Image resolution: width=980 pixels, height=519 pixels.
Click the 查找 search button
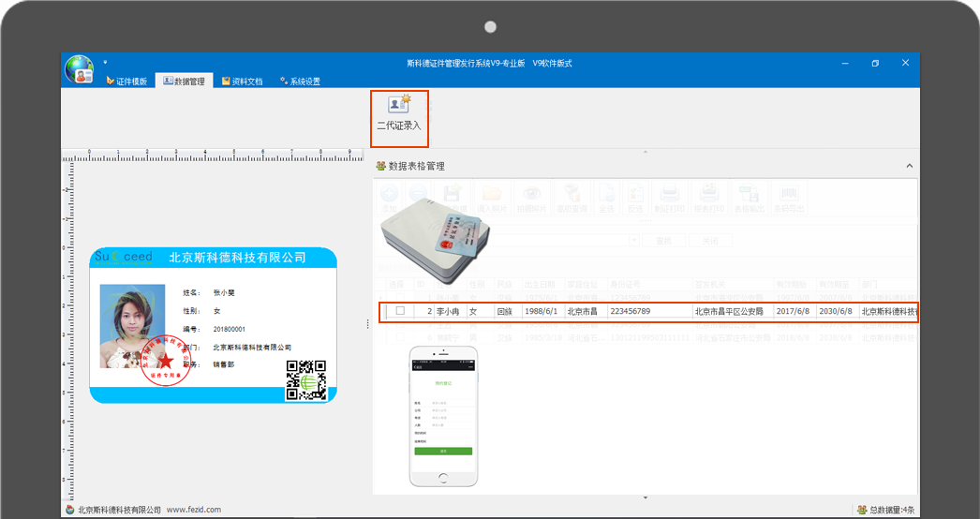663,241
